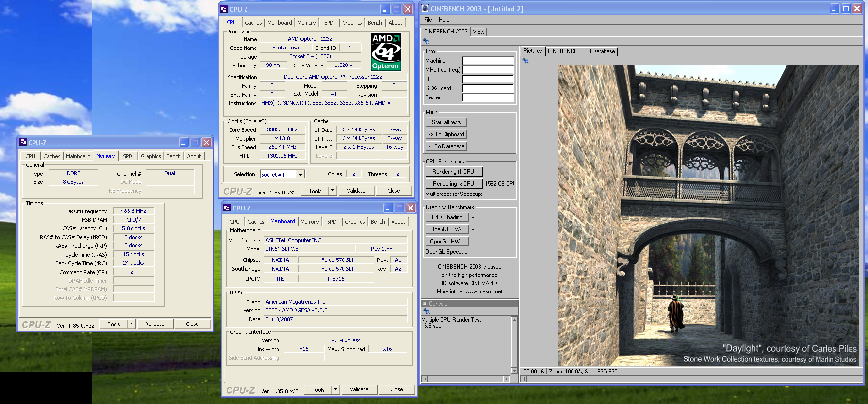
Task: Click the To Database button
Action: coord(446,146)
